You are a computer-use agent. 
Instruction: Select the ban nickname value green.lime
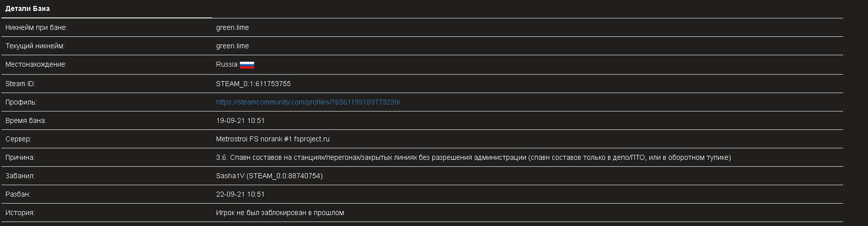(232, 28)
